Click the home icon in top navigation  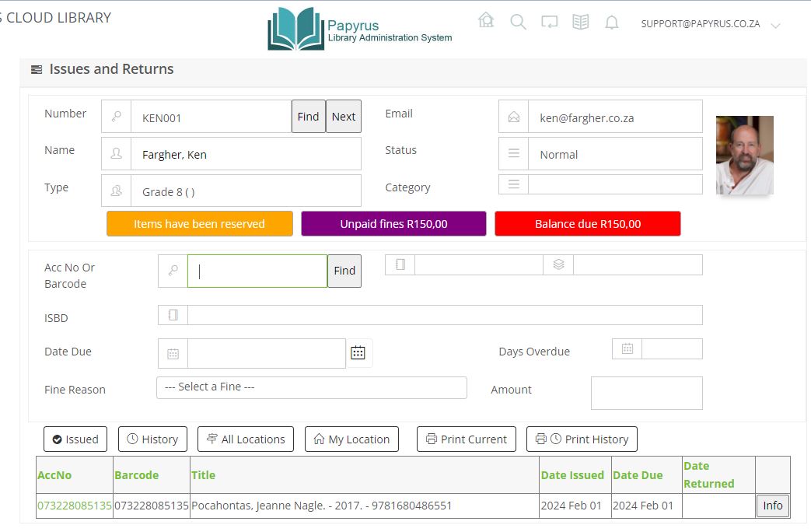click(487, 21)
